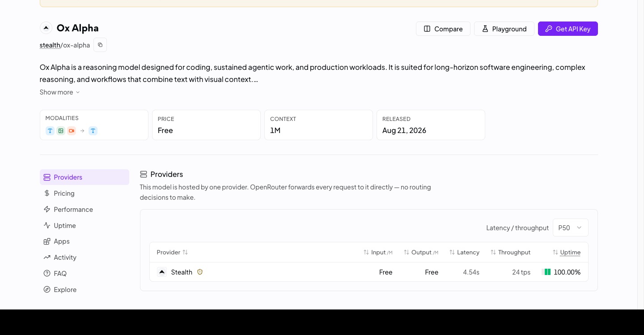Expand description with Show more
The width and height of the screenshot is (644, 335).
(x=59, y=92)
